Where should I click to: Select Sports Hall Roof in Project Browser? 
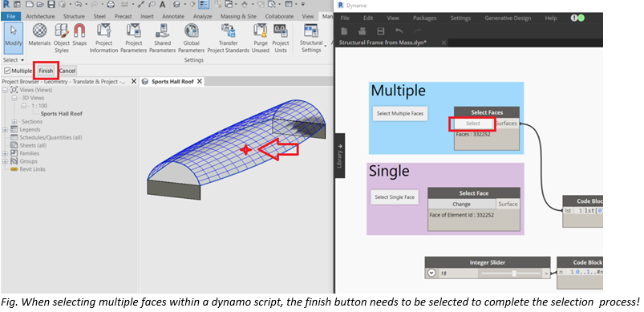click(62, 114)
